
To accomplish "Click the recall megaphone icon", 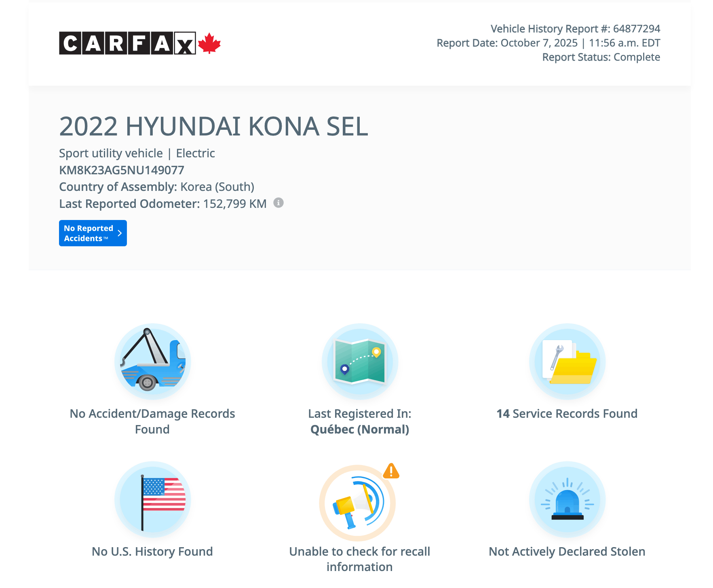I will [x=358, y=503].
